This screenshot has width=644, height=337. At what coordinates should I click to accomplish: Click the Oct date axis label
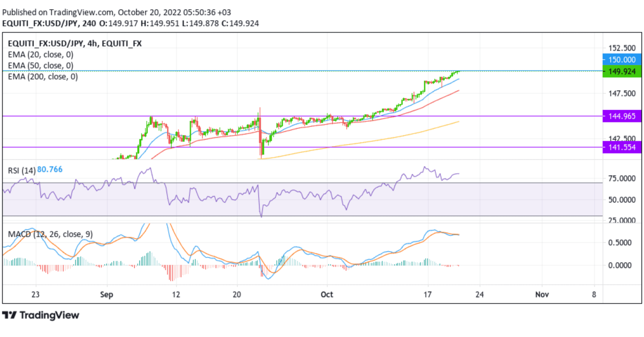click(327, 295)
